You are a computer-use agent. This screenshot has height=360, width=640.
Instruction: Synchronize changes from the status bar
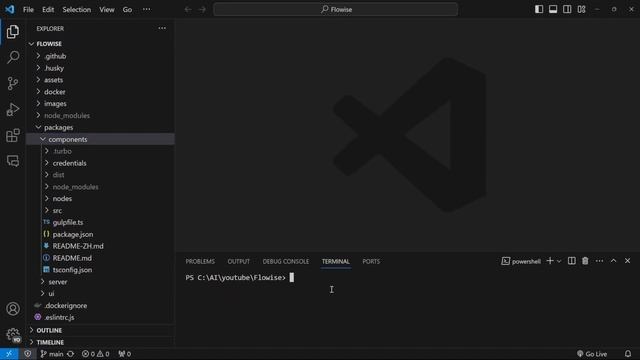[71, 354]
